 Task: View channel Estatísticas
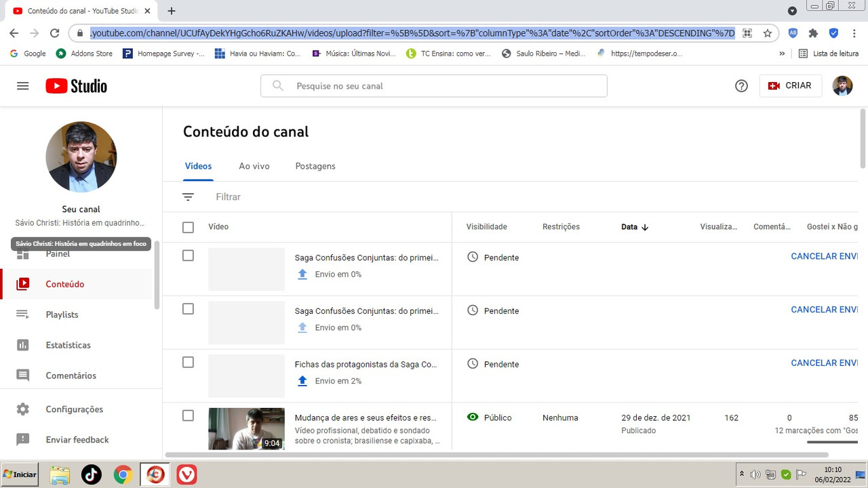pos(68,345)
